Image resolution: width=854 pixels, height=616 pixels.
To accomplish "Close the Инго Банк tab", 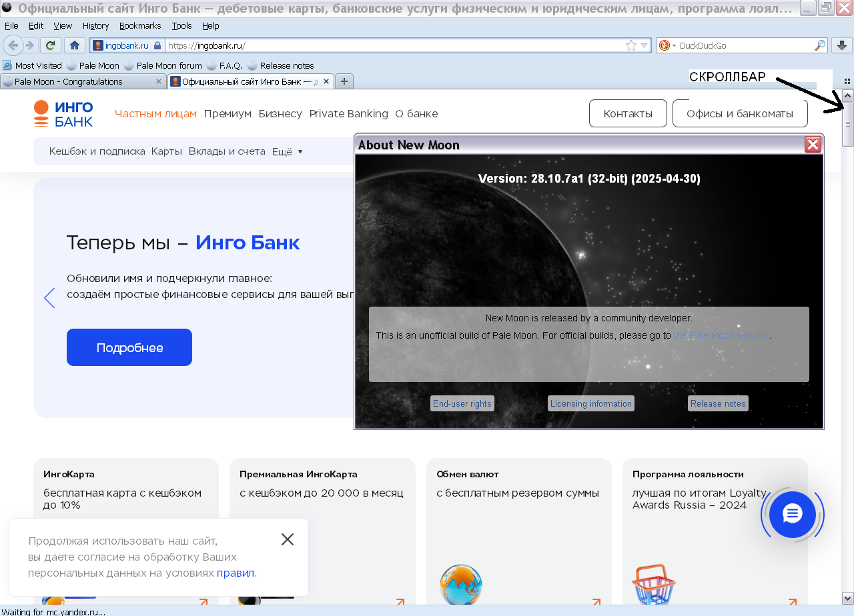I will [326, 81].
